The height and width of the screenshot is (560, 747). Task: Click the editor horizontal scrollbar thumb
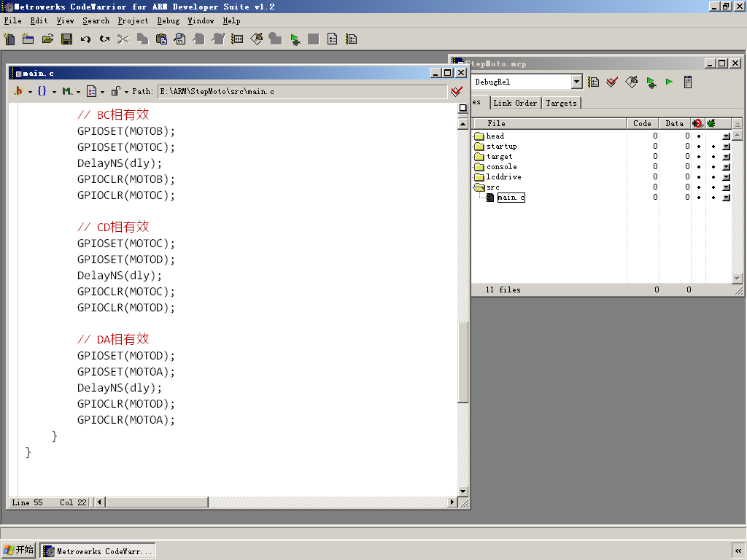coord(158,502)
